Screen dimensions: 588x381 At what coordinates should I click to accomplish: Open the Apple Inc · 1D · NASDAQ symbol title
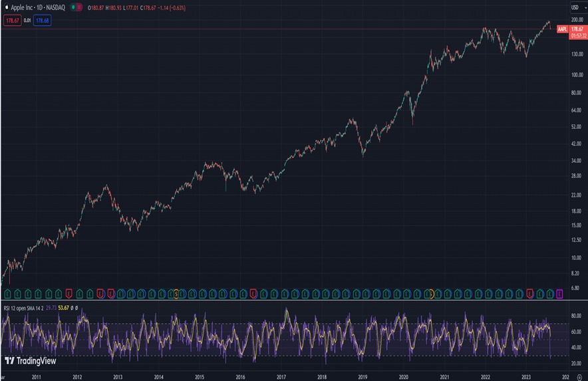click(x=38, y=7)
